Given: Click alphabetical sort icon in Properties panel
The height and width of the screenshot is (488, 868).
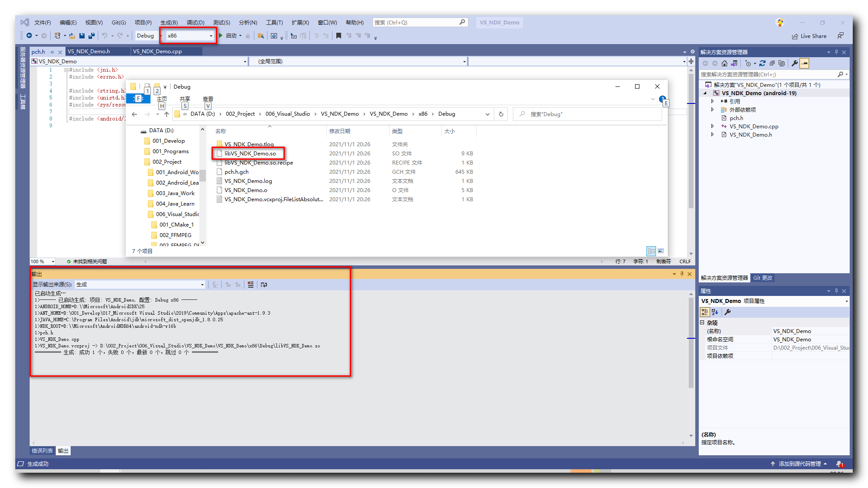Looking at the screenshot, I should tap(715, 312).
